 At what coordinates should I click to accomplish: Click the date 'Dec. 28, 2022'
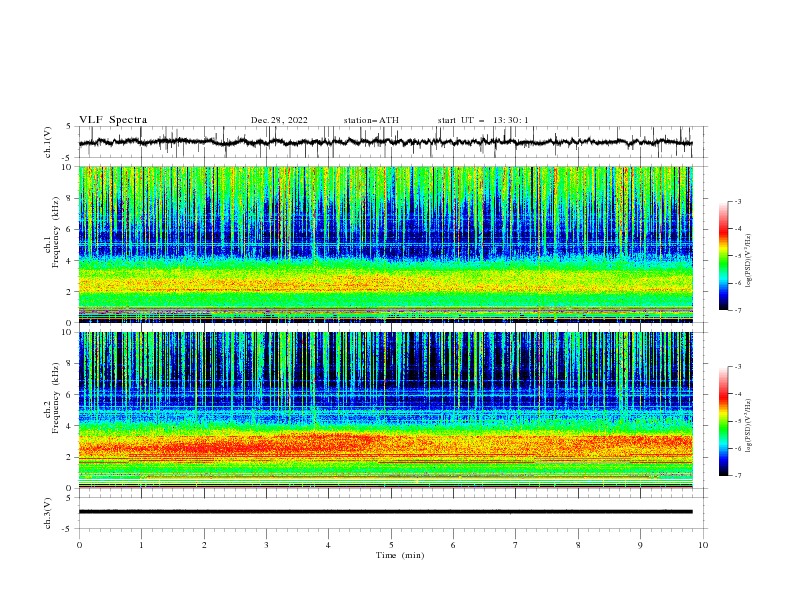279,120
